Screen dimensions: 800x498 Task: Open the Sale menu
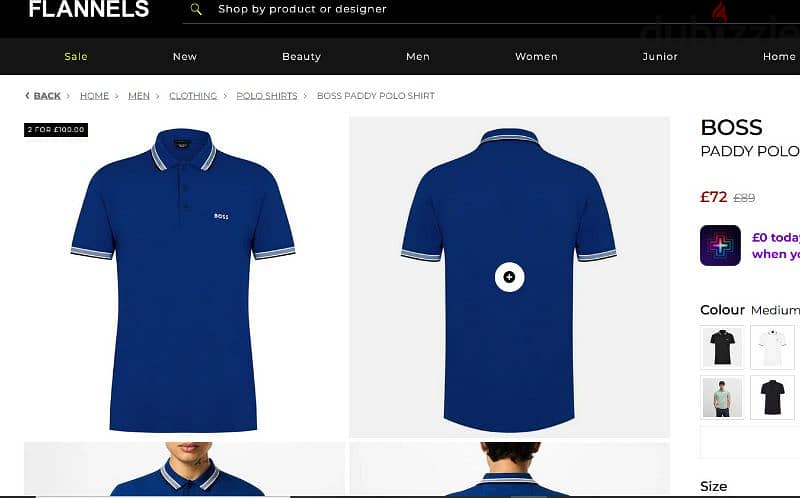click(76, 57)
